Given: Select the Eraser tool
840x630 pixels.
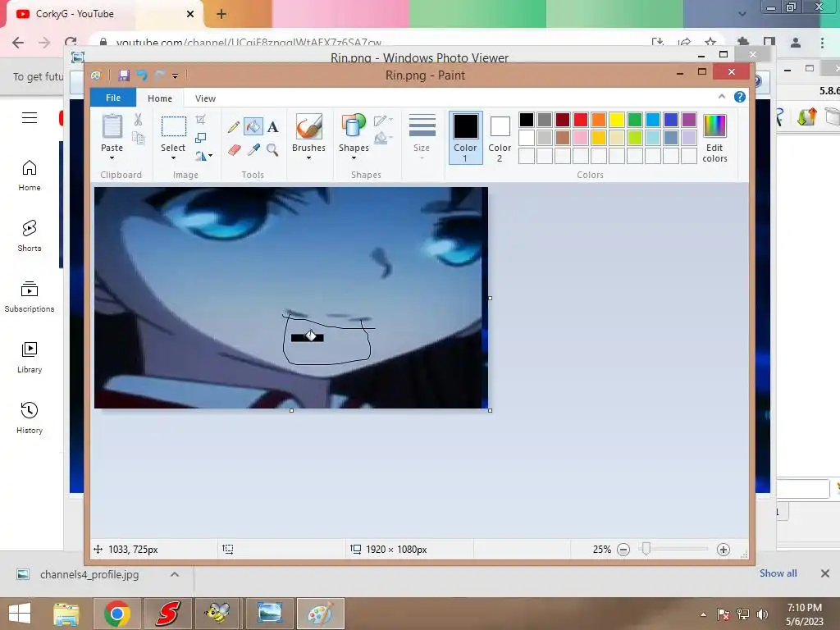Looking at the screenshot, I should pyautogui.click(x=234, y=149).
